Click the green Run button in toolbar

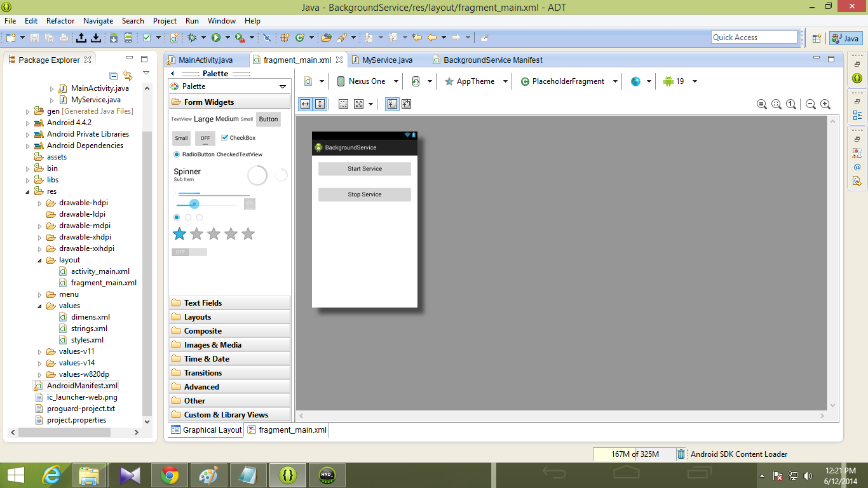click(x=216, y=37)
